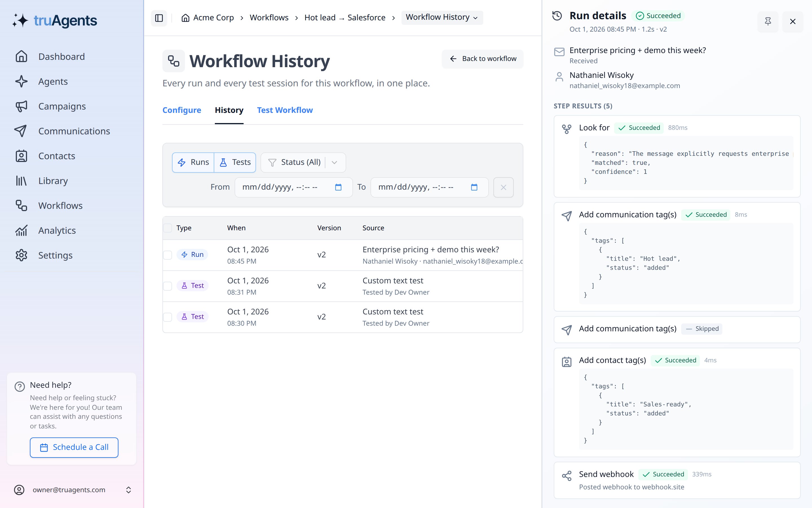The image size is (812, 508).
Task: Toggle the Runs filter button
Action: click(x=193, y=163)
